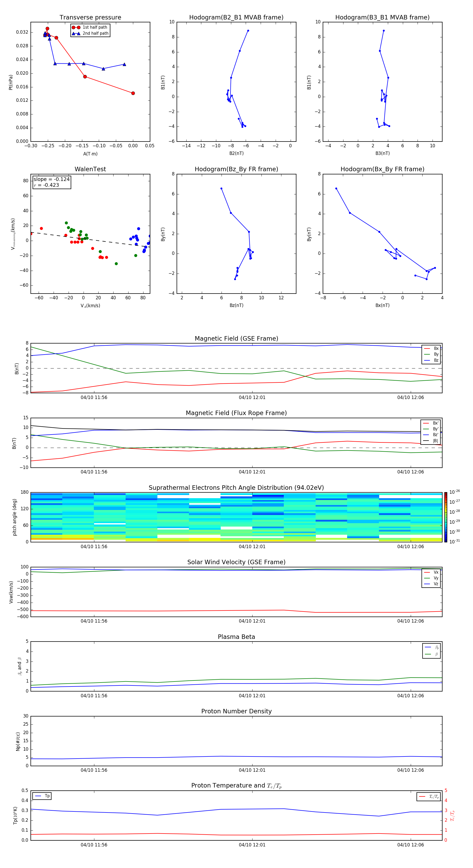
Task: Click the 'By' legend entry in GSE magnetic field
Action: 431,354
